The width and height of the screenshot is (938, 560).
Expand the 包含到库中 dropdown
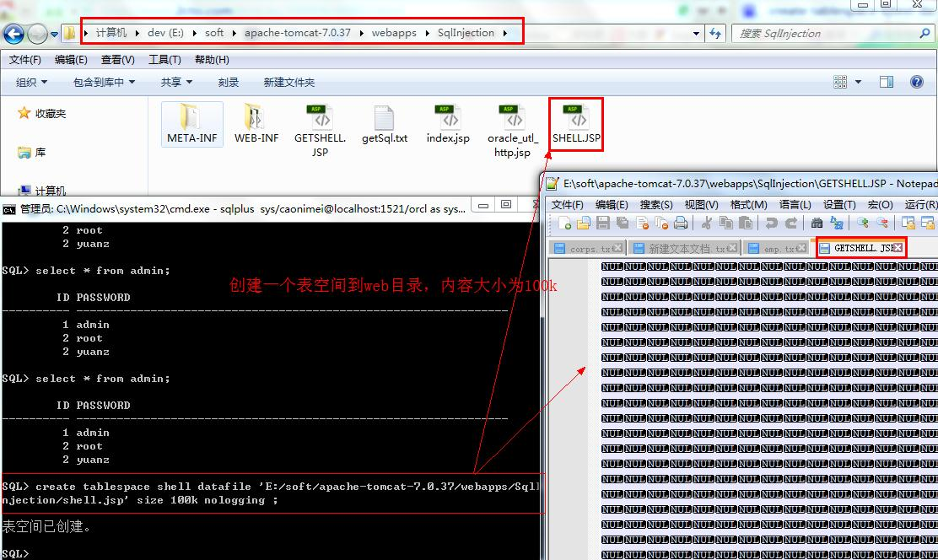pos(104,83)
